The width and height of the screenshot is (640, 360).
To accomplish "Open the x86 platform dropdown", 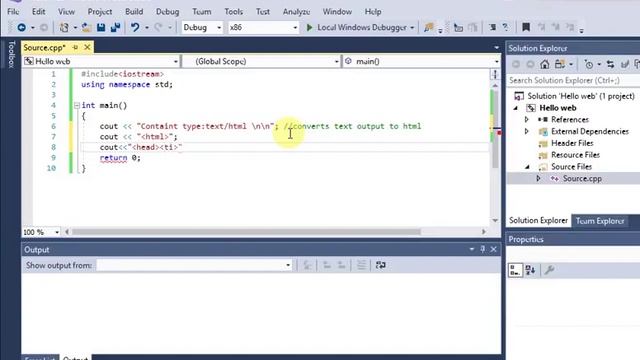I will [295, 27].
